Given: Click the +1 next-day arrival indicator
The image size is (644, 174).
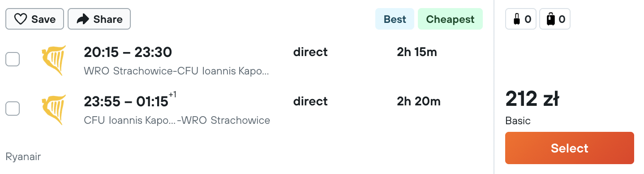Looking at the screenshot, I should coord(172,94).
